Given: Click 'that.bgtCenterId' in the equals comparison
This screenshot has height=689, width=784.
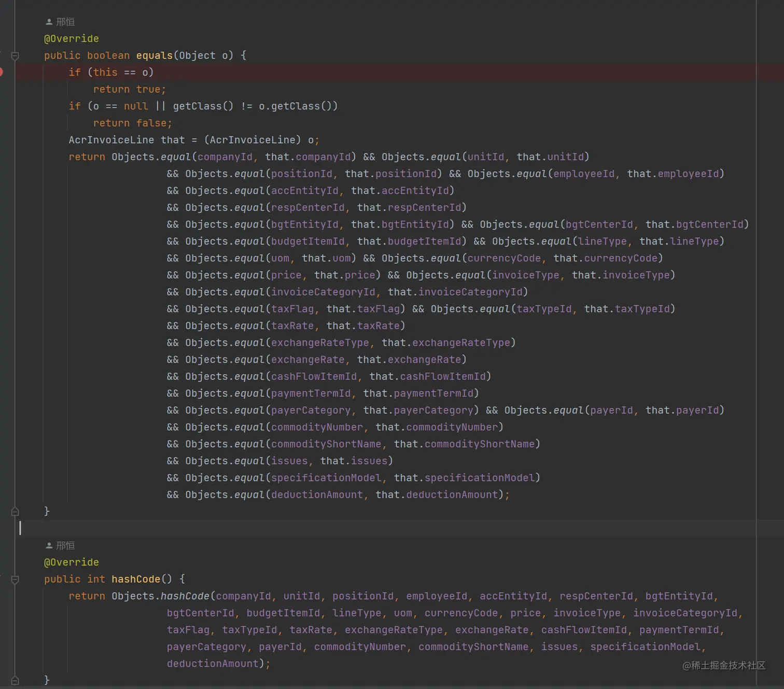Looking at the screenshot, I should 694,224.
